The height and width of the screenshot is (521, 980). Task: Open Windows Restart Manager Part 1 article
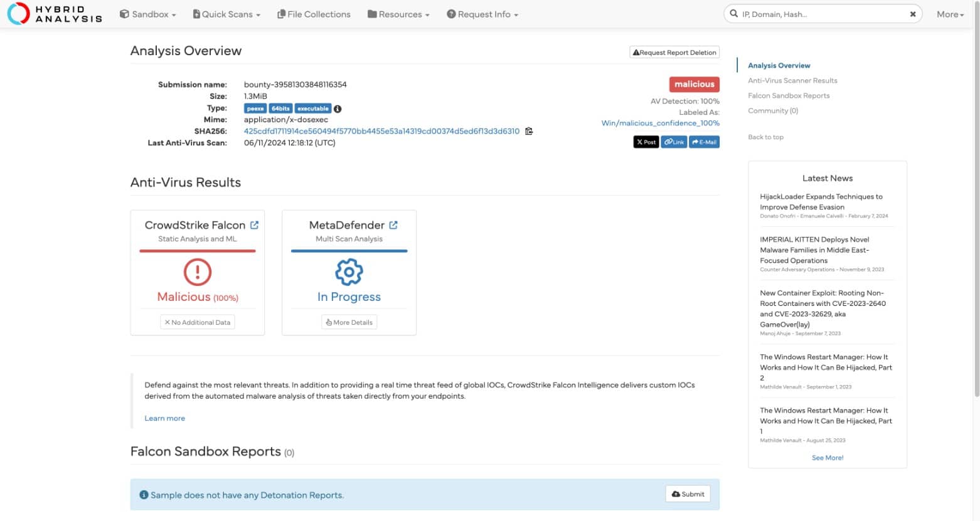(826, 421)
